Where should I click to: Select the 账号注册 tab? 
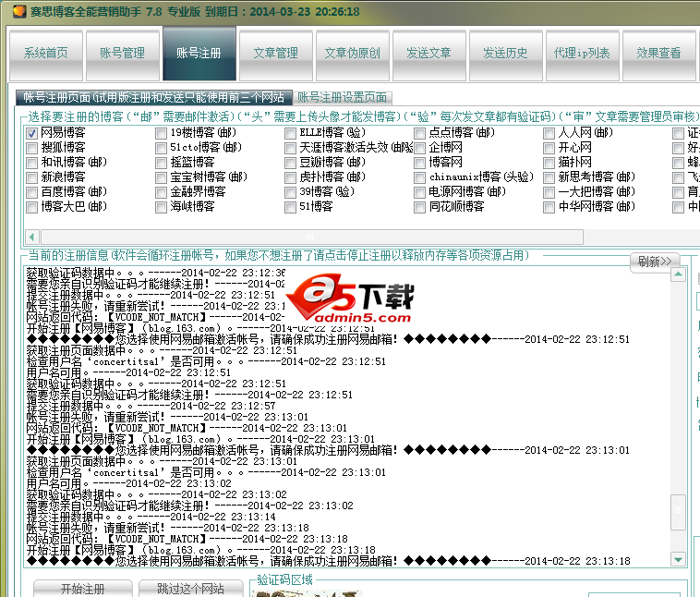coord(199,54)
